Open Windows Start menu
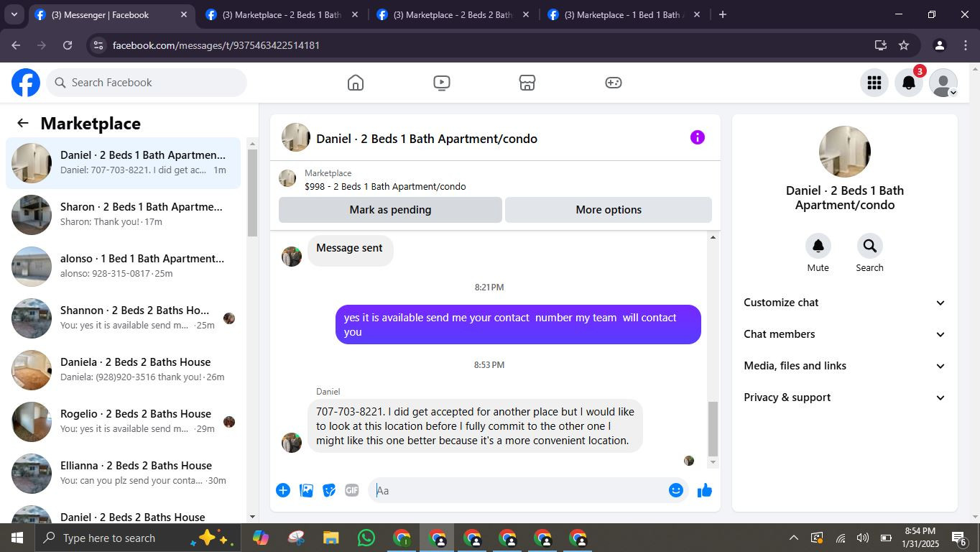The image size is (980, 552). tap(17, 538)
